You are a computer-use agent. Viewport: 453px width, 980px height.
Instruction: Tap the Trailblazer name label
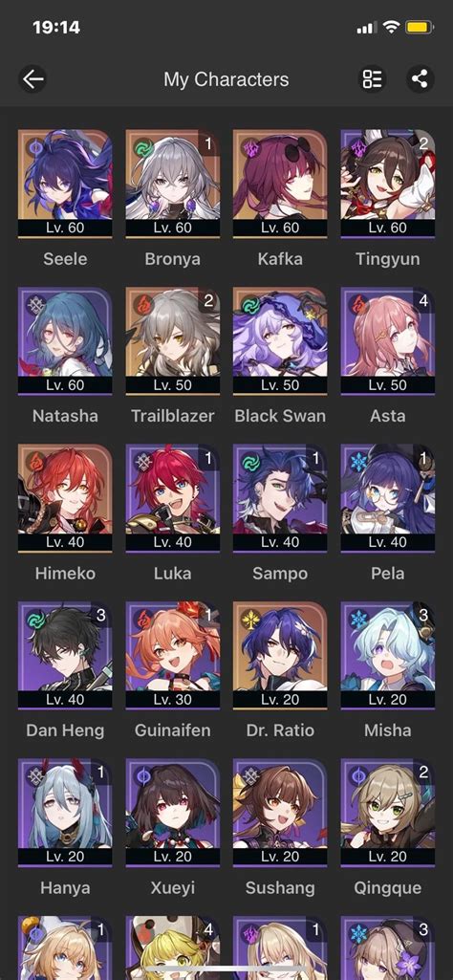click(172, 416)
